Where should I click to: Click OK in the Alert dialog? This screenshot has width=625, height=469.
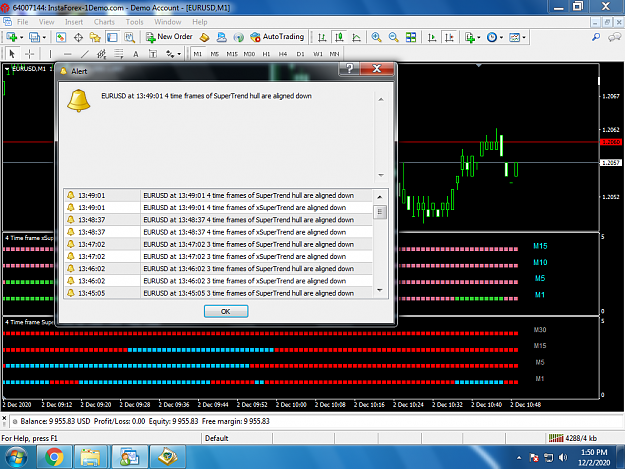pyautogui.click(x=226, y=311)
